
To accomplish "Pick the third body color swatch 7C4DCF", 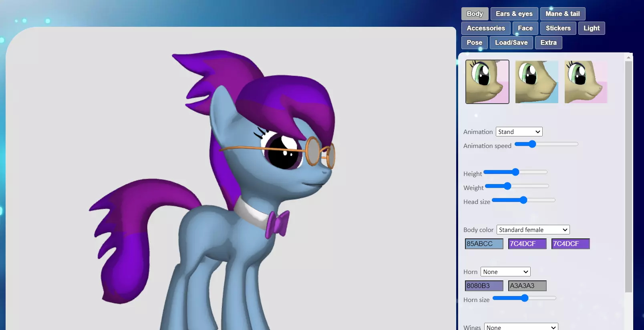I will [x=571, y=244].
